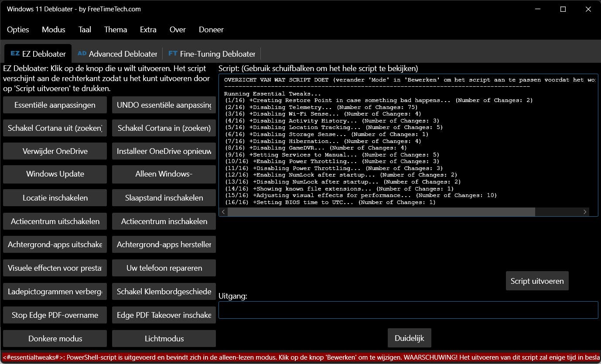Image resolution: width=601 pixels, height=364 pixels.
Task: Click the Achtergrond-apps herstellen button
Action: click(x=164, y=245)
